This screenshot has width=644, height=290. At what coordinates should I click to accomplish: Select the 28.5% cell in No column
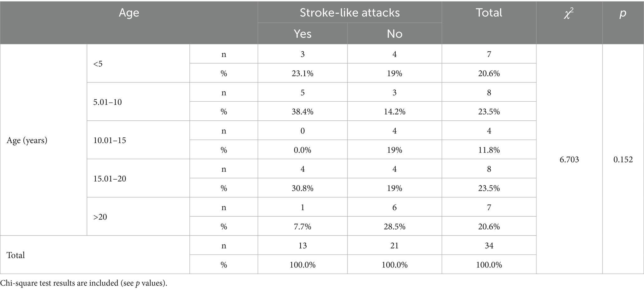click(394, 226)
